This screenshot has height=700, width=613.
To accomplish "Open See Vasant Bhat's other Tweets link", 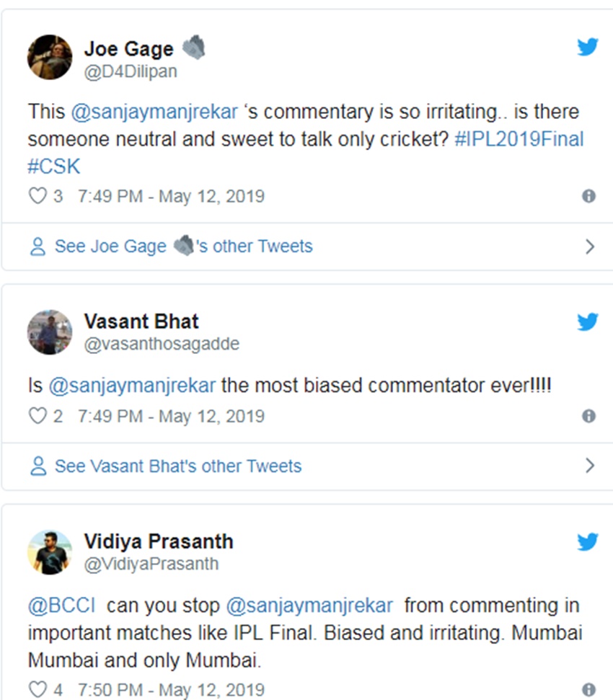I will point(177,466).
